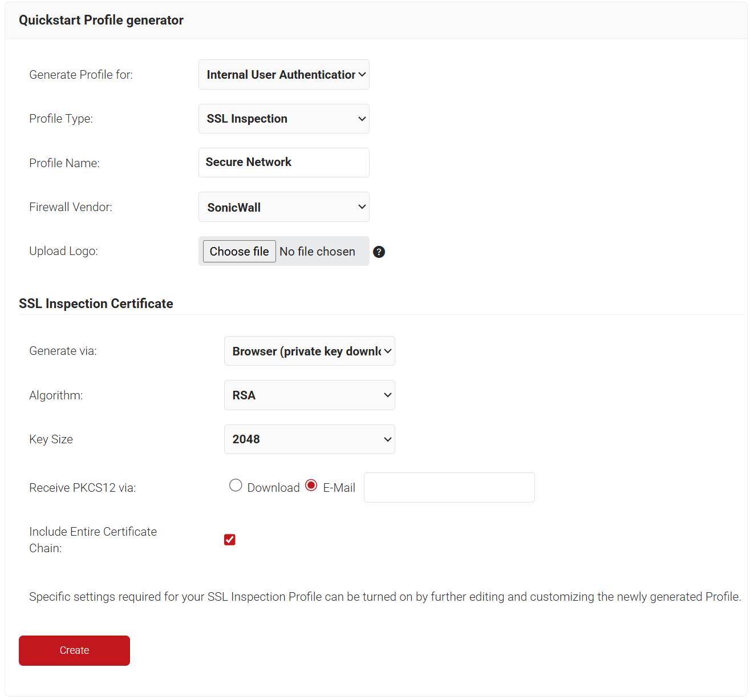Image resolution: width=750 pixels, height=700 pixels.
Task: Click the 'Download' option text label
Action: click(x=273, y=488)
